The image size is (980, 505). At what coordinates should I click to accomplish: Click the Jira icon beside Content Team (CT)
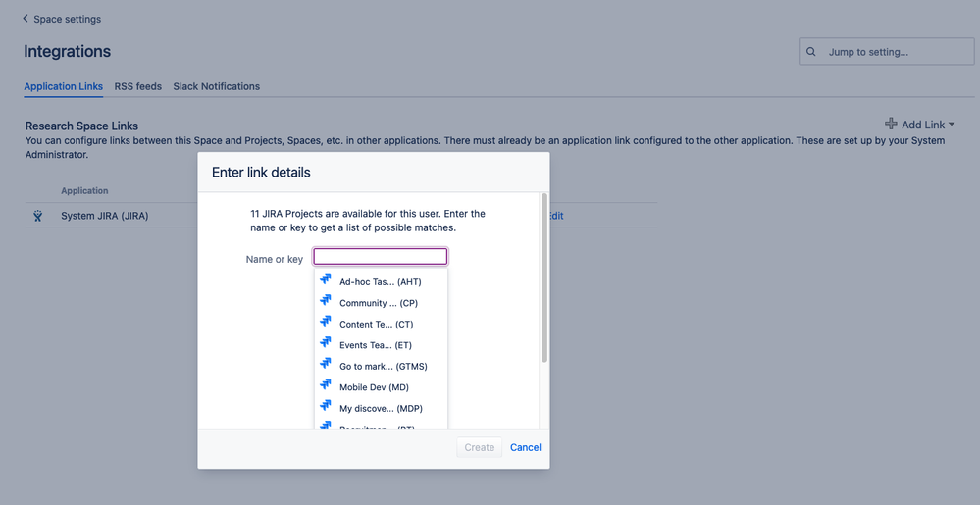click(x=326, y=323)
